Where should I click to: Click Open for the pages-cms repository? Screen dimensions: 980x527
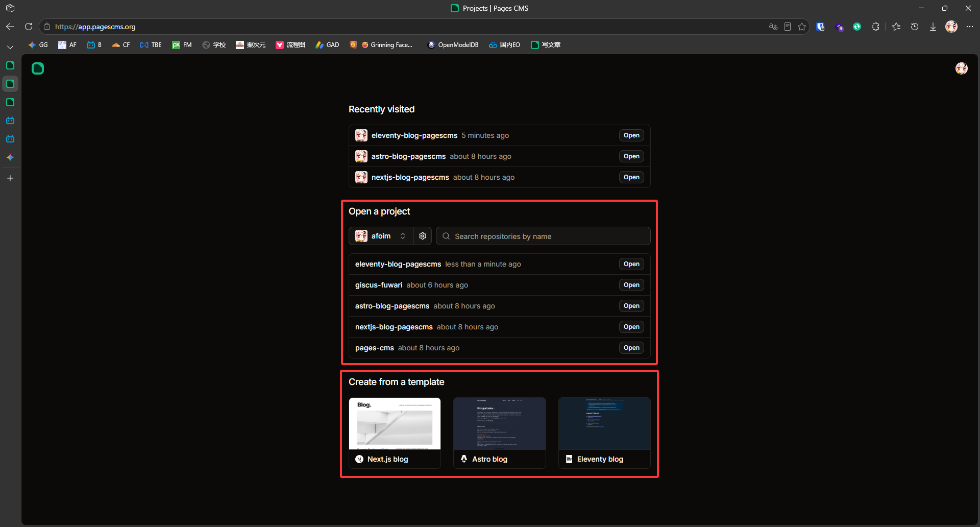[x=631, y=348]
